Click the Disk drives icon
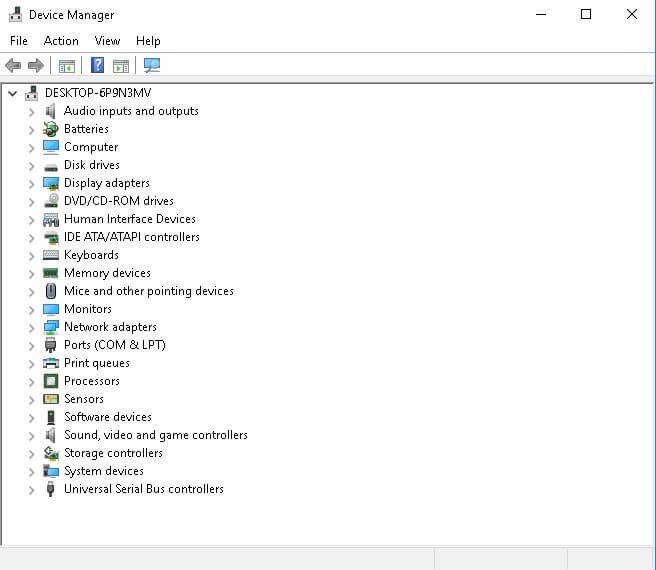Image resolution: width=656 pixels, height=570 pixels. (51, 167)
